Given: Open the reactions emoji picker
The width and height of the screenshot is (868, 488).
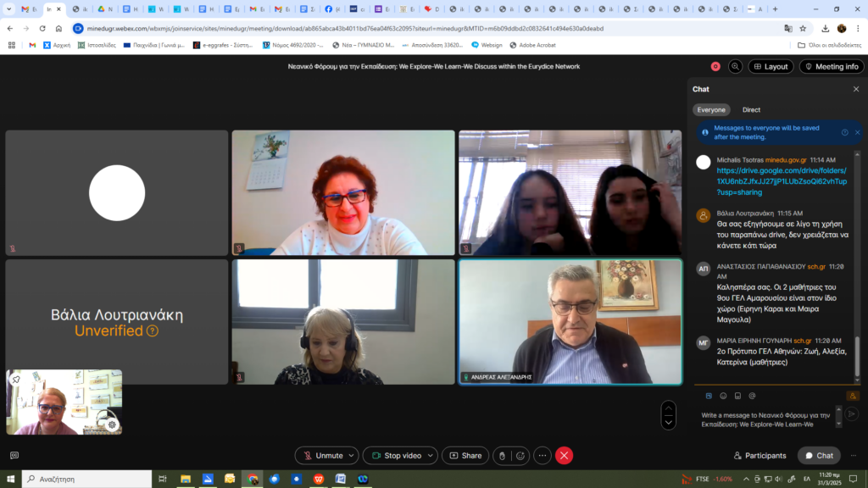Looking at the screenshot, I should pos(520,456).
